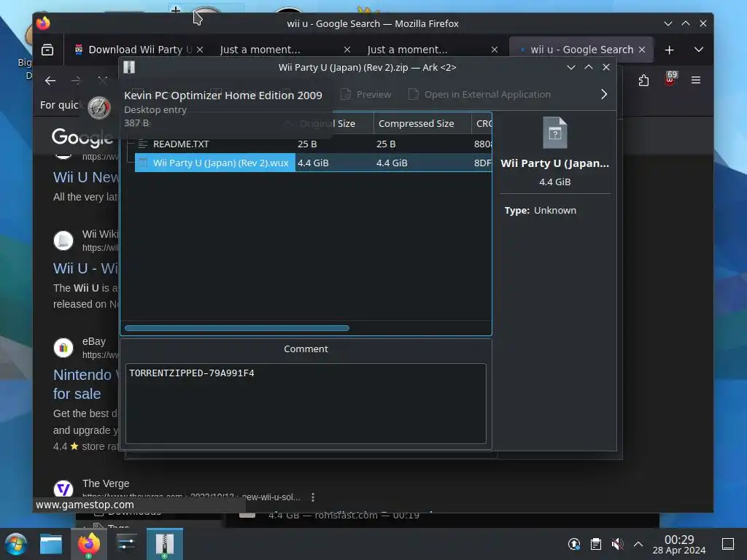Open Firefox hamburger application menu
Viewport: 747px width, 560px height.
[695, 80]
